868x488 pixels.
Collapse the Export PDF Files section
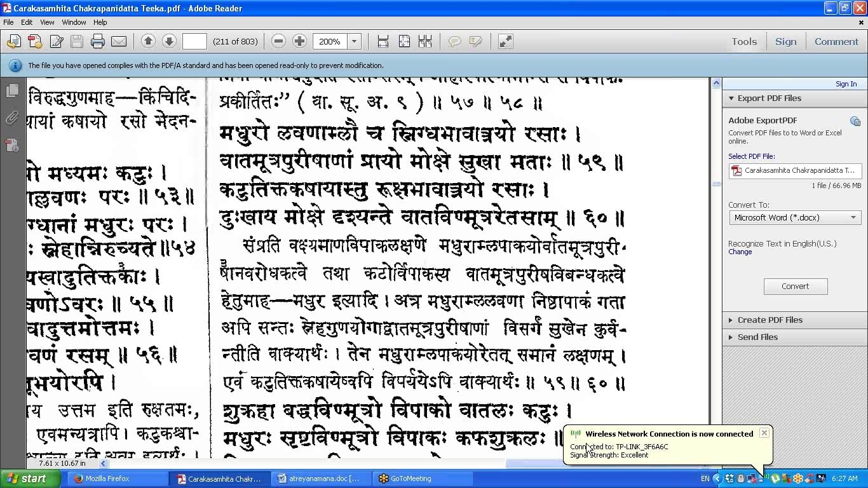tap(769, 98)
